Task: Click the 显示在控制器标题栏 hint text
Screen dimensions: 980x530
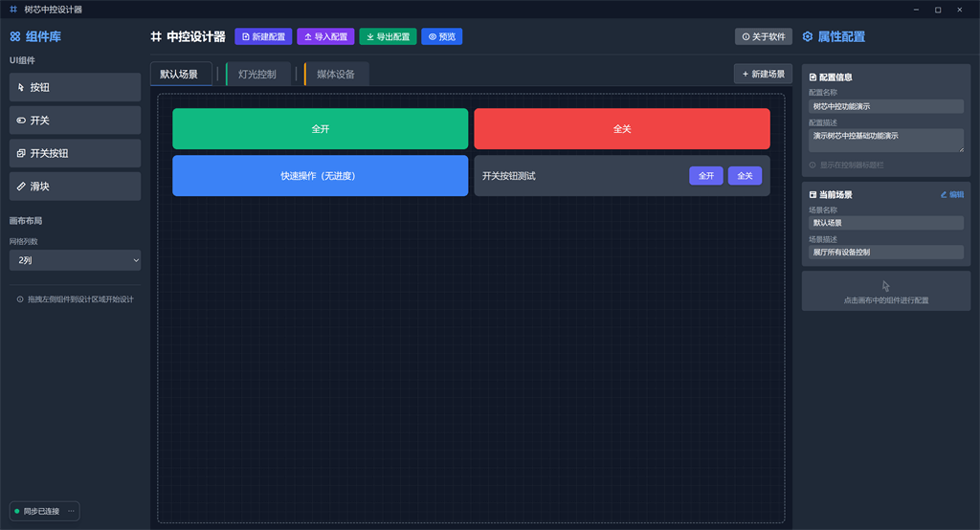Action: (852, 165)
